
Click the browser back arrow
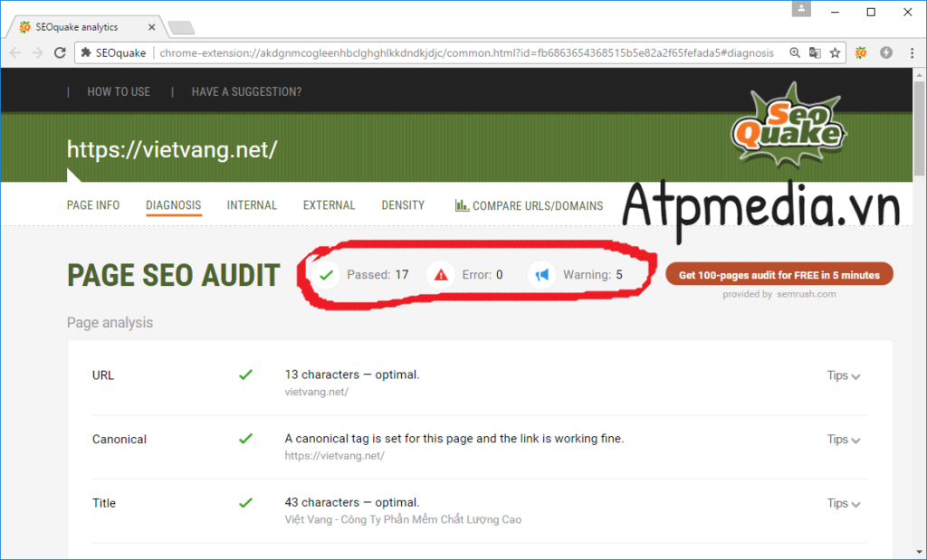pos(15,52)
